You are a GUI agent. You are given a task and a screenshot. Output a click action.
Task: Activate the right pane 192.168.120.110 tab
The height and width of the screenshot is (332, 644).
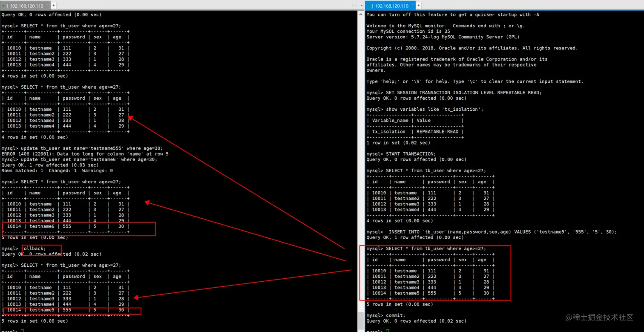tap(390, 6)
